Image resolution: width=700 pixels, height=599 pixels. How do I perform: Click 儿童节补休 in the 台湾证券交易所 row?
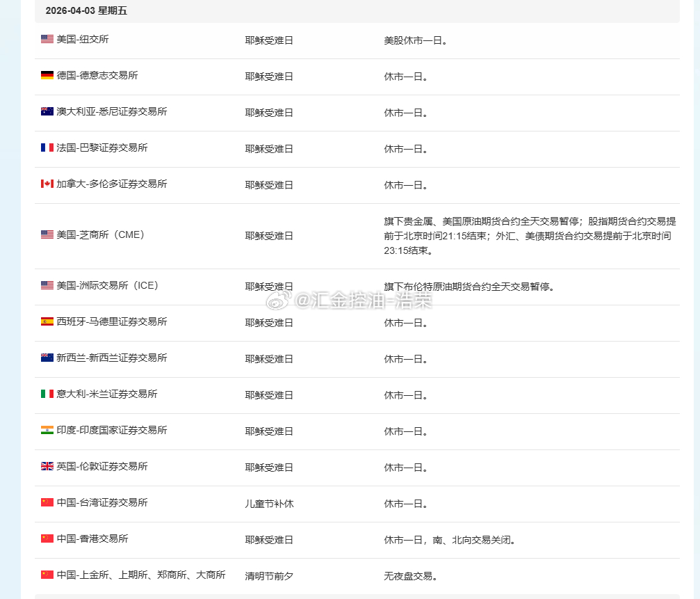click(x=267, y=503)
